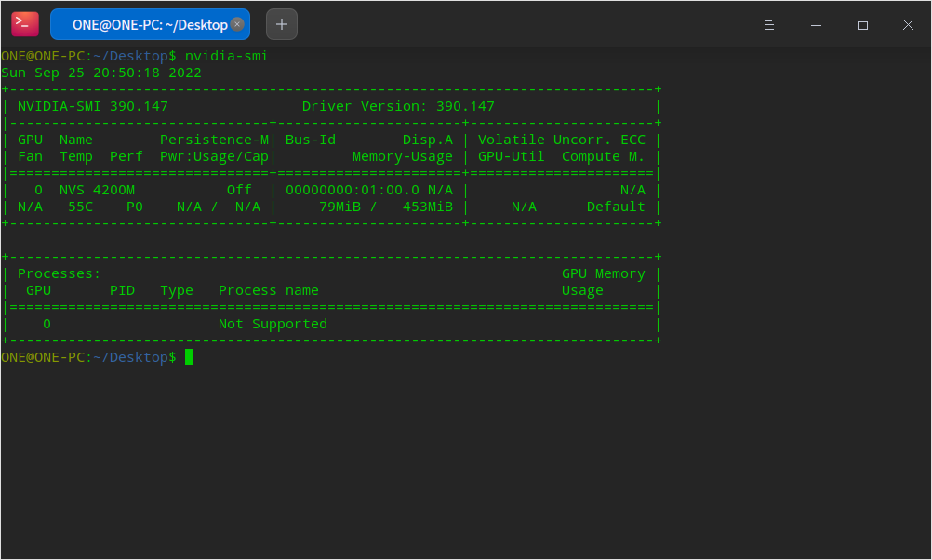The width and height of the screenshot is (932, 560).
Task: Click the 55C temperature reading
Action: [x=79, y=206]
